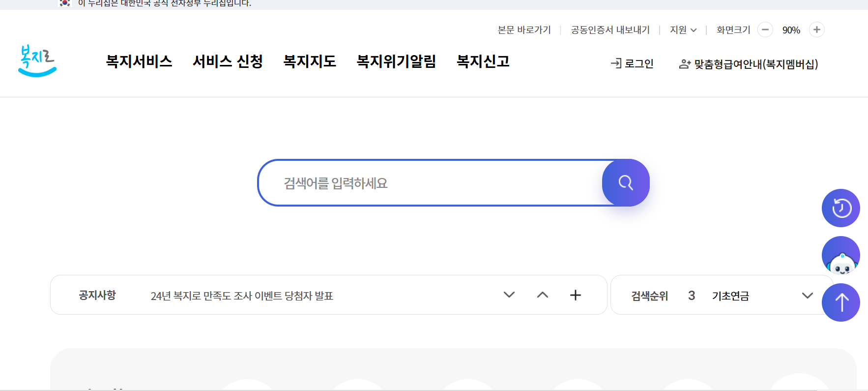Expand the 검색순위 ranking list
Screen dimensions: 868x391
807,295
